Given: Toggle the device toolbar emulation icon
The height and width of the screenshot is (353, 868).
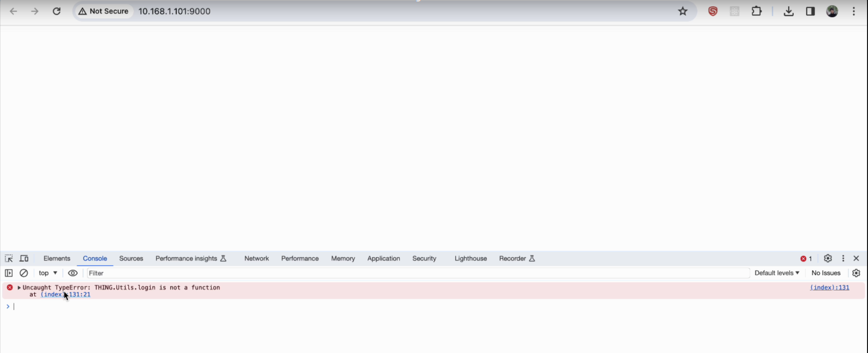Looking at the screenshot, I should [24, 258].
